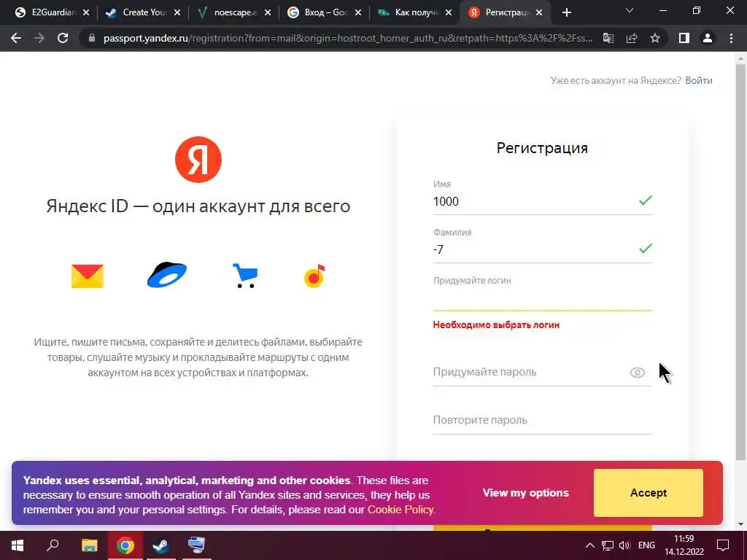Open the Chrome profile avatar icon

pos(708,38)
